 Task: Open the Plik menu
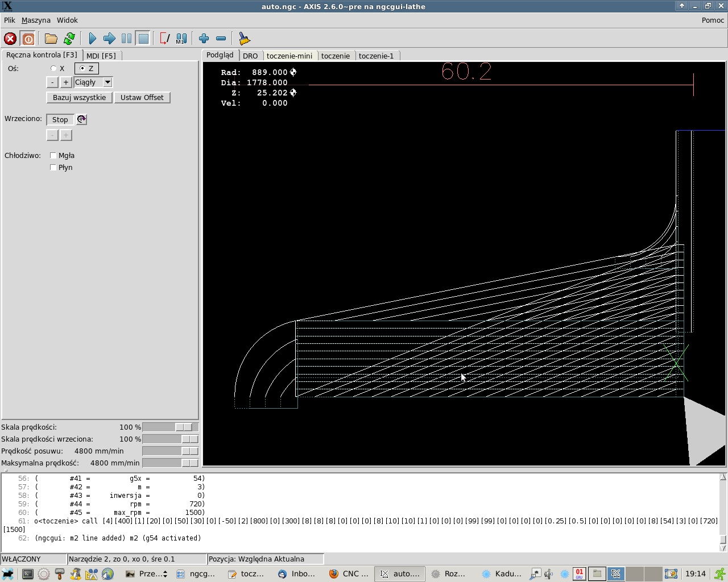[10, 20]
